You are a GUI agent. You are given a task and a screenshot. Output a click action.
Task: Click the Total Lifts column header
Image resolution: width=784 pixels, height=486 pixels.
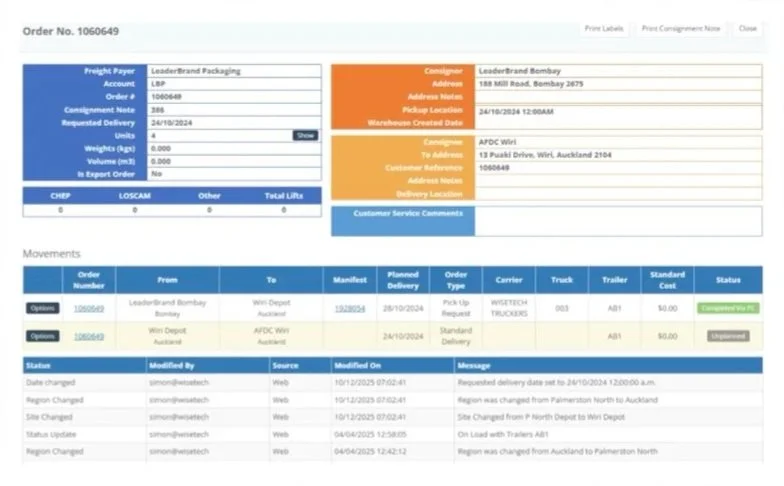pyautogui.click(x=284, y=196)
